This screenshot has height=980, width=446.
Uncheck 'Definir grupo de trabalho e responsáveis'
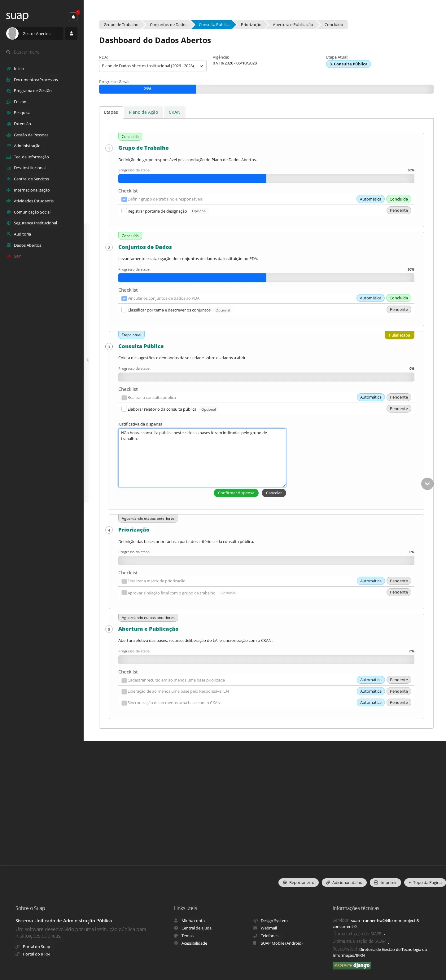124,199
